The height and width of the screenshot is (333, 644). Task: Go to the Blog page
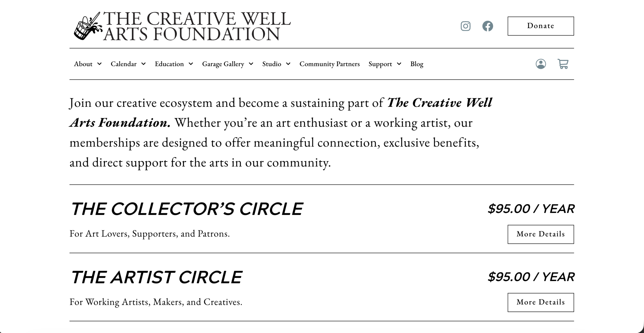pos(417,64)
